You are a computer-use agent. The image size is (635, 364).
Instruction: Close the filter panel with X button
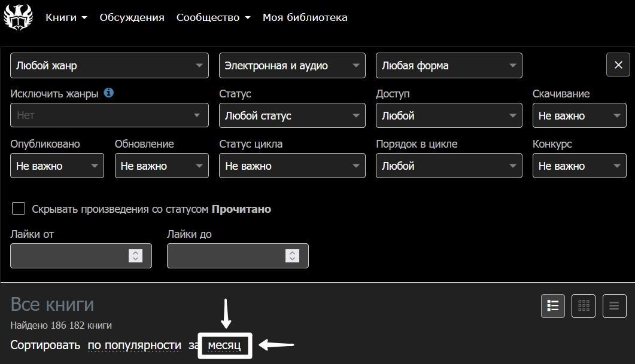(x=618, y=65)
